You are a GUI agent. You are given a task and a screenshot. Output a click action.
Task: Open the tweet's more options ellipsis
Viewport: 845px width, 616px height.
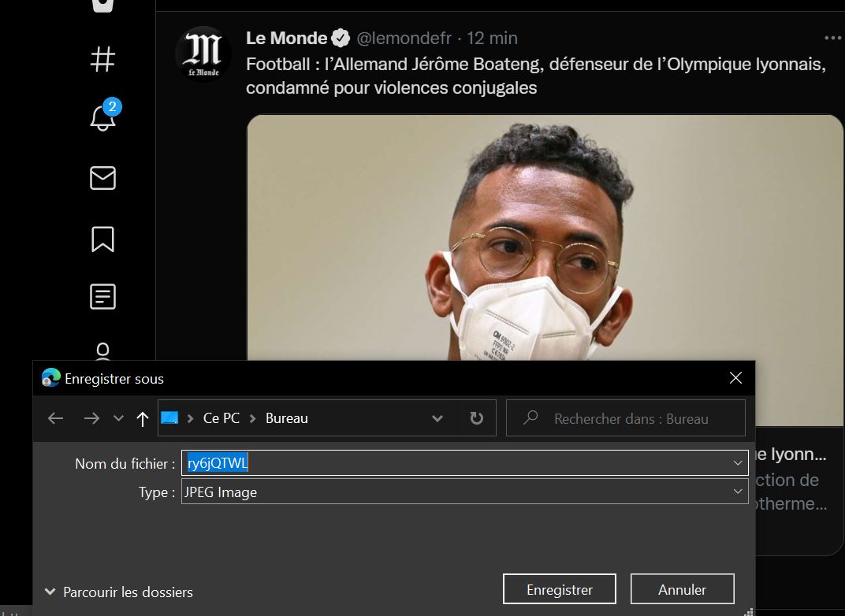(x=832, y=38)
